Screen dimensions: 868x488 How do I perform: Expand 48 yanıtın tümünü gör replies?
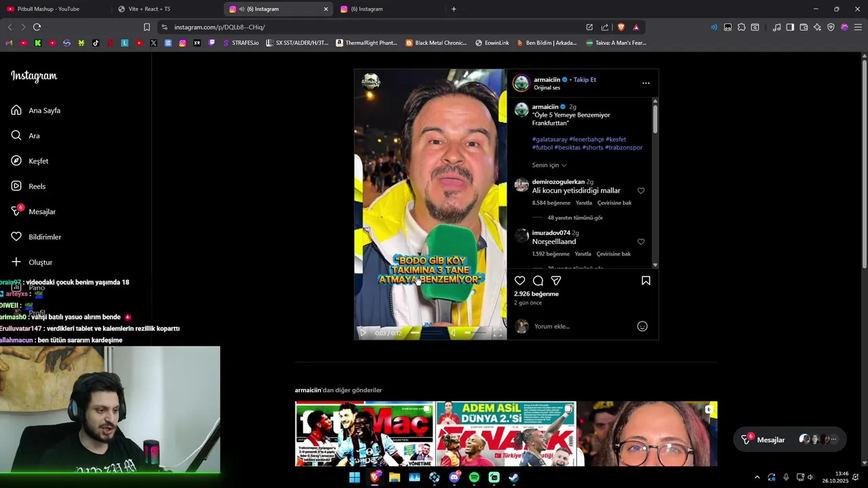coord(575,218)
